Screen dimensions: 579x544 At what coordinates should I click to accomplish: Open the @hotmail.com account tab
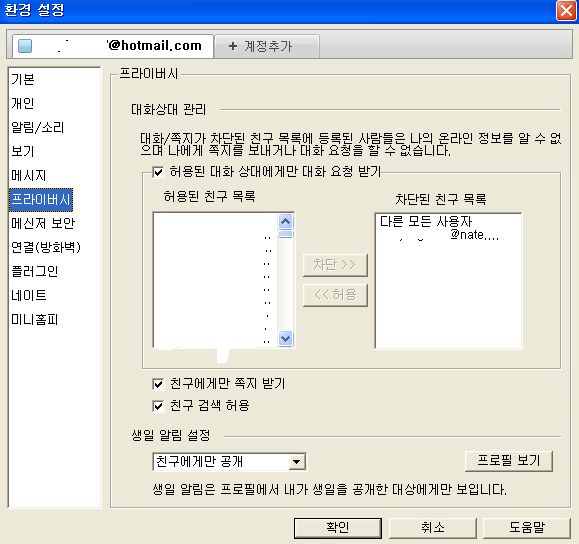coord(113,46)
